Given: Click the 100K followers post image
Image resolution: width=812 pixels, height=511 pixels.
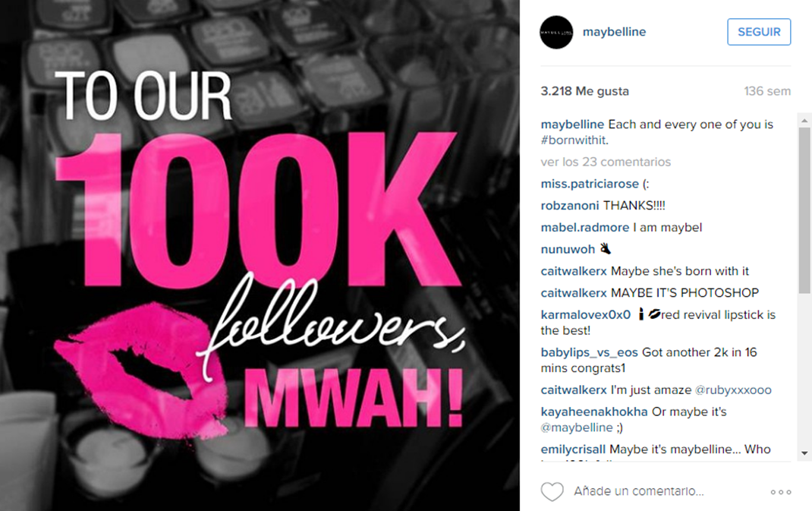Looking at the screenshot, I should point(260,255).
